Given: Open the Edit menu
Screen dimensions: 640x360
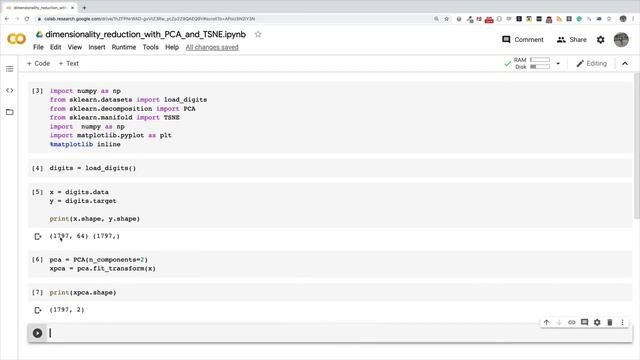Looking at the screenshot, I should tap(56, 47).
